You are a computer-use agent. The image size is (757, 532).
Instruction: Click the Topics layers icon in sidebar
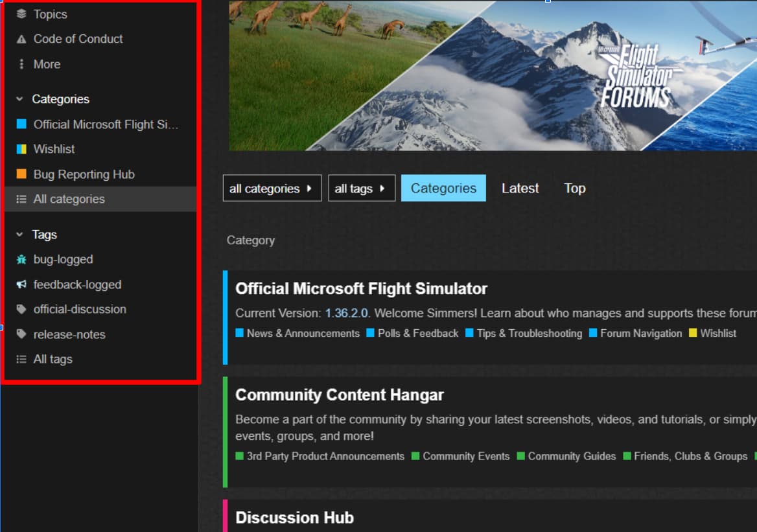tap(21, 14)
